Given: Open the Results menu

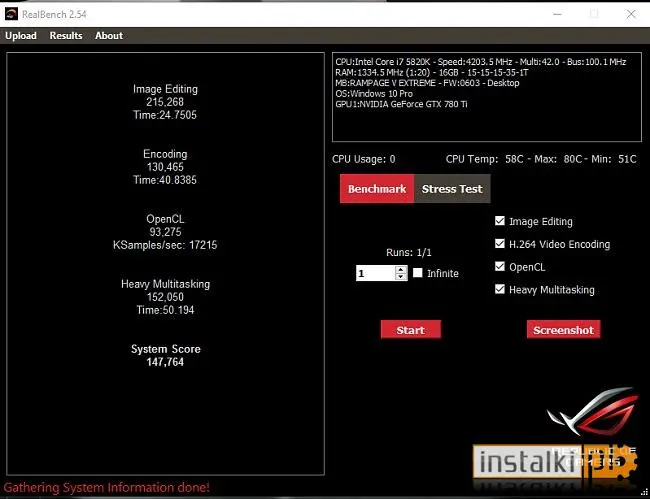Looking at the screenshot, I should click(x=66, y=36).
